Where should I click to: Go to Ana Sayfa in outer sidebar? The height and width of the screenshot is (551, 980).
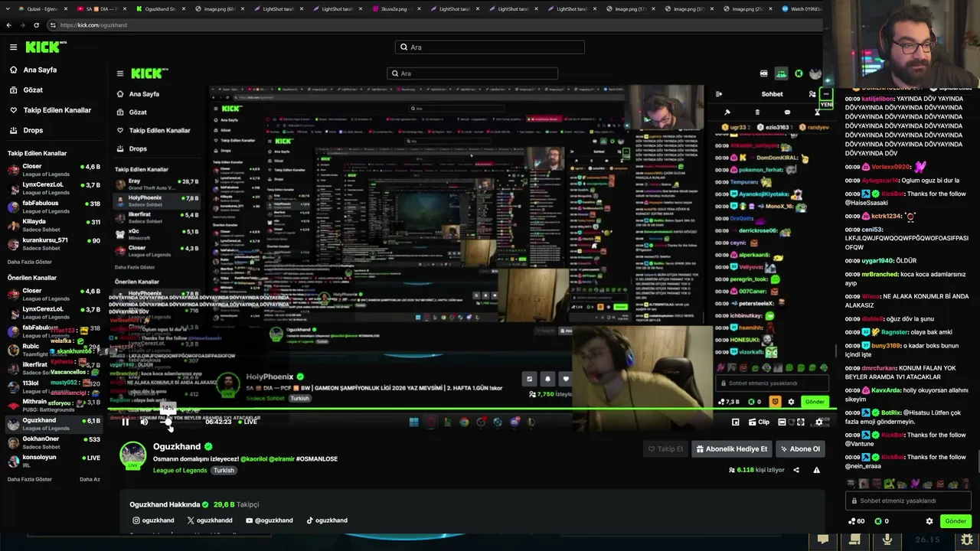tap(40, 70)
